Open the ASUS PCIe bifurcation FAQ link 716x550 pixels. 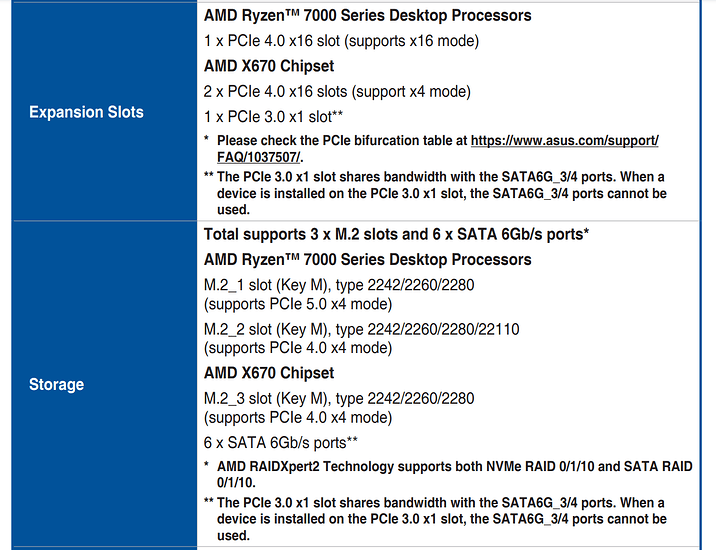pos(564,142)
